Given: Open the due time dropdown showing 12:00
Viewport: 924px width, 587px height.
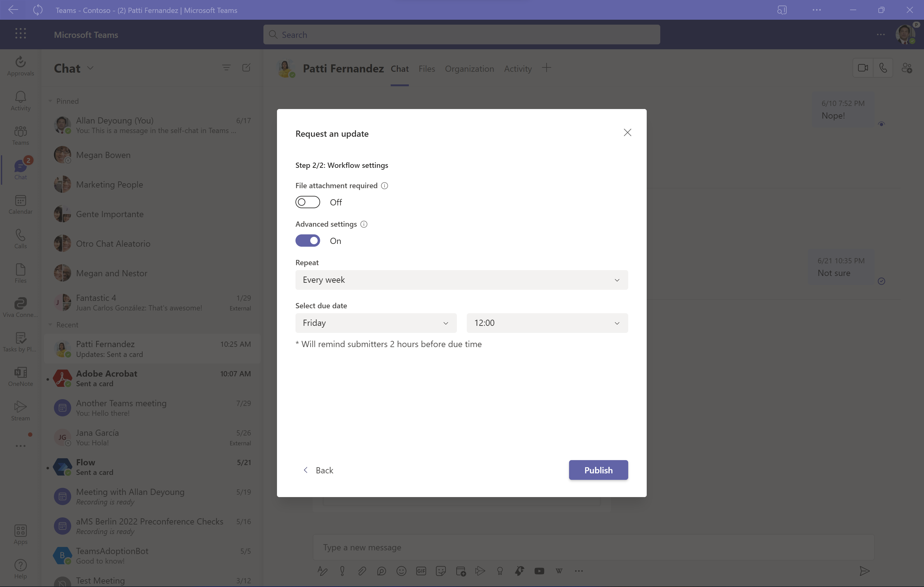Looking at the screenshot, I should [547, 323].
